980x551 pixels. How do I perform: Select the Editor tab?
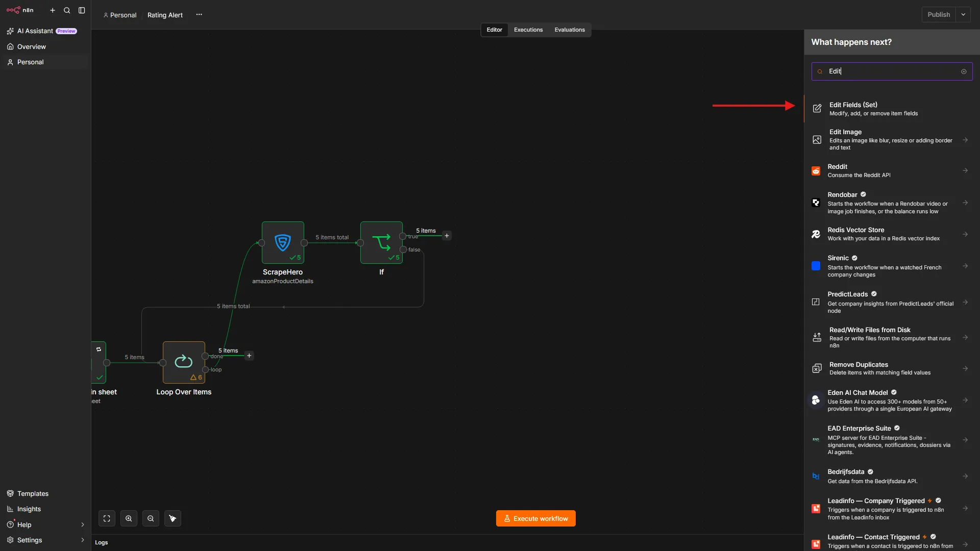[494, 30]
